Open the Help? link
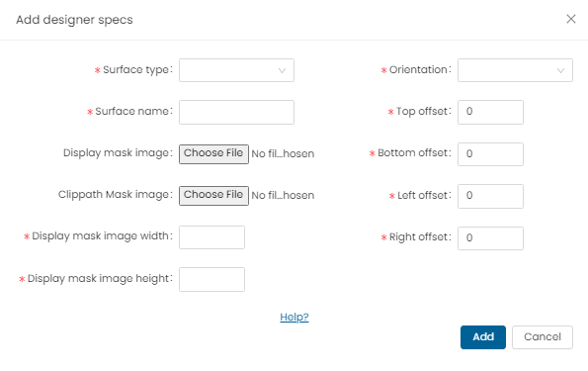 pyautogui.click(x=294, y=317)
